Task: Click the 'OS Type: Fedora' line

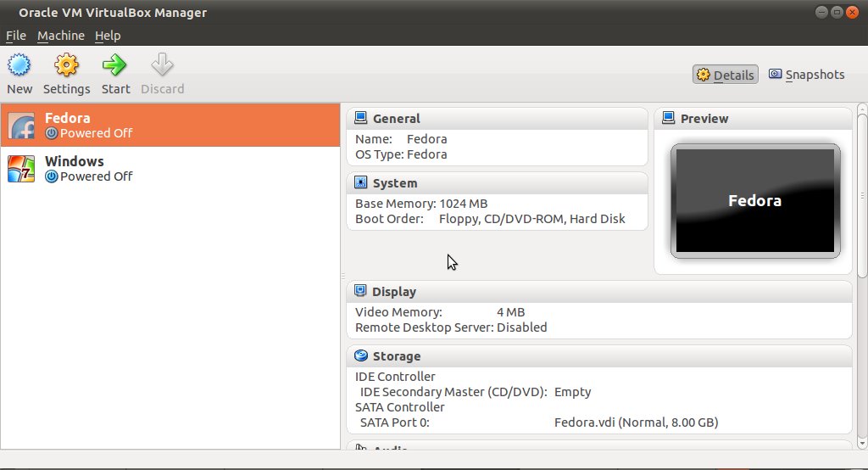Action: (x=401, y=154)
